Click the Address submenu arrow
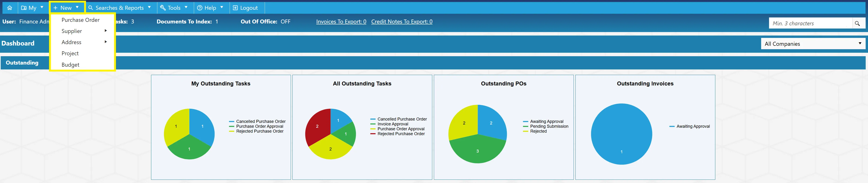Viewport: 868px width, 183px height. (106, 42)
